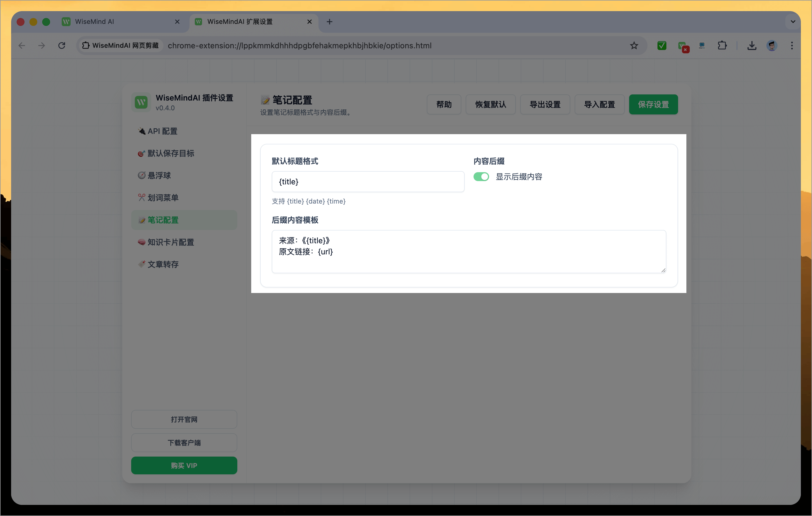Viewport: 812px width, 516px height.
Task: Open the browser downloads icon
Action: pyautogui.click(x=751, y=46)
